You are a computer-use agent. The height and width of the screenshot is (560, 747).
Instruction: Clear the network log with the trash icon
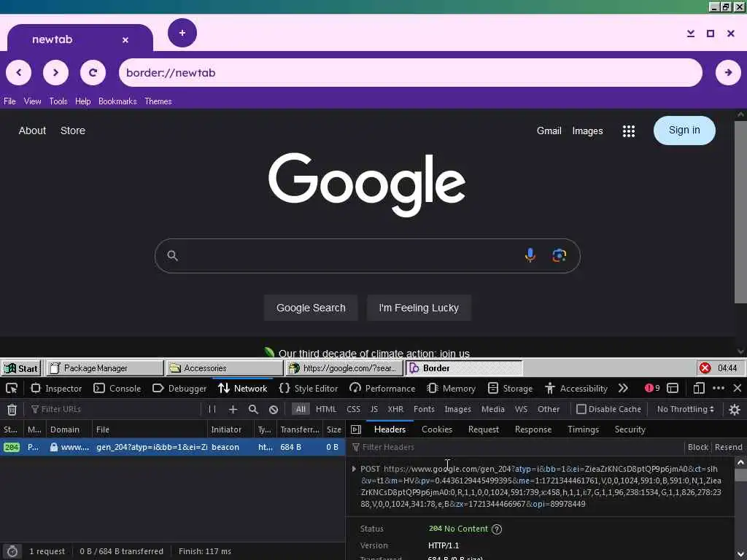[12, 409]
